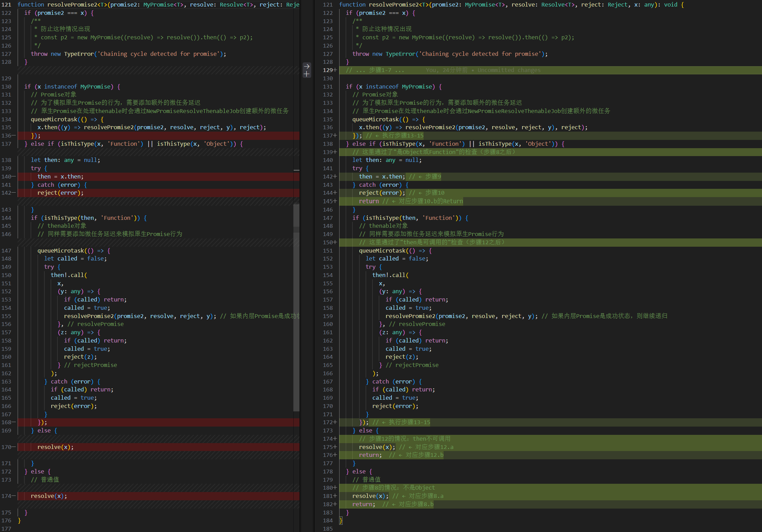Click the minus marker beside line 170
Image resolution: width=762 pixels, height=532 pixels.
[x=14, y=447]
